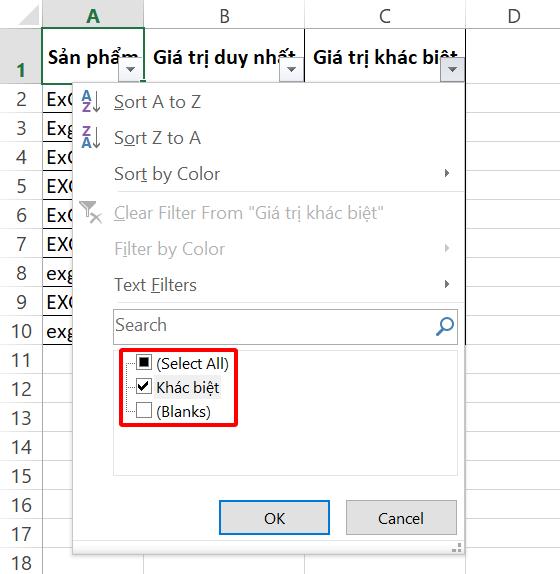Image resolution: width=560 pixels, height=574 pixels.
Task: Uncheck the Khác biệt checkbox
Action: click(x=144, y=386)
